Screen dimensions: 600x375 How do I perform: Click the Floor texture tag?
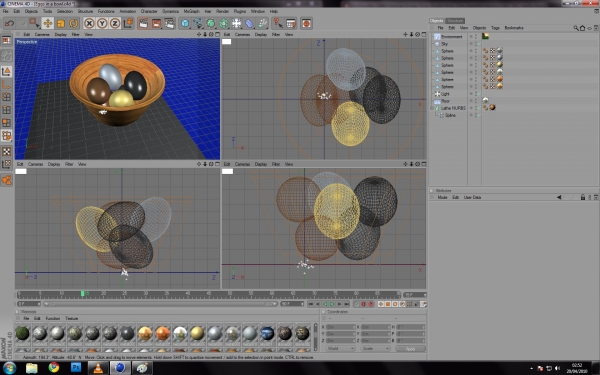click(486, 100)
